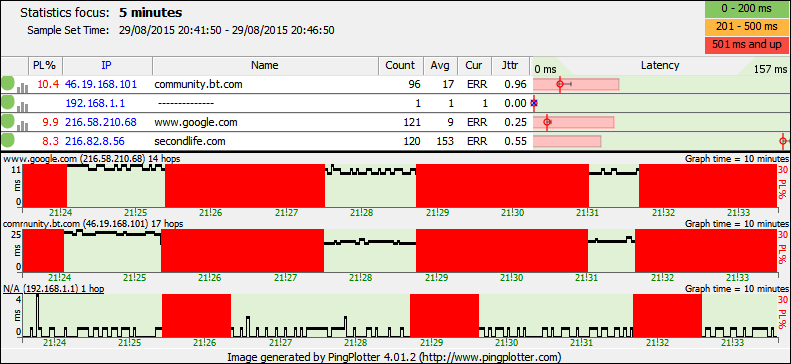The width and height of the screenshot is (791, 364).
Task: Click the 0 ms latency scale minimum
Action: (x=545, y=69)
